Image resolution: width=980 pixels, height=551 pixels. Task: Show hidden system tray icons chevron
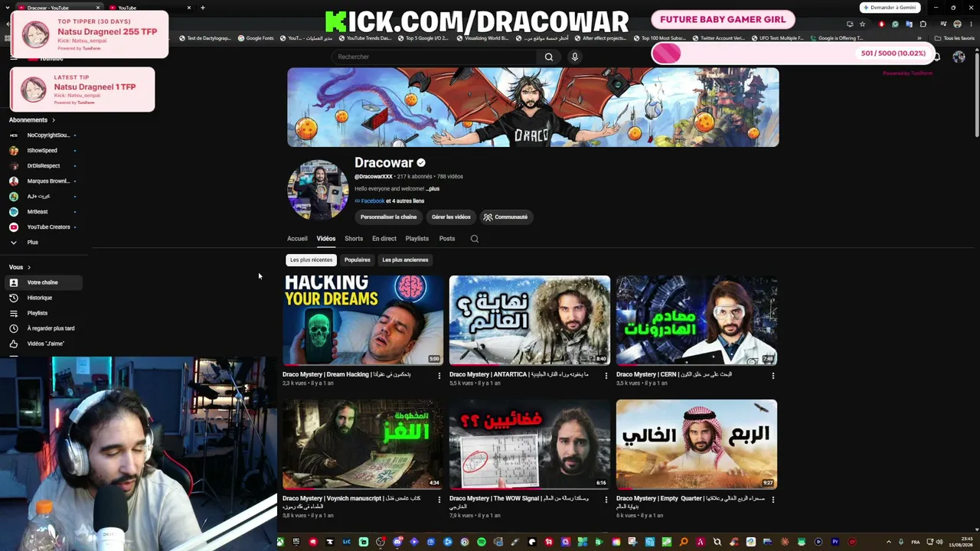(889, 542)
